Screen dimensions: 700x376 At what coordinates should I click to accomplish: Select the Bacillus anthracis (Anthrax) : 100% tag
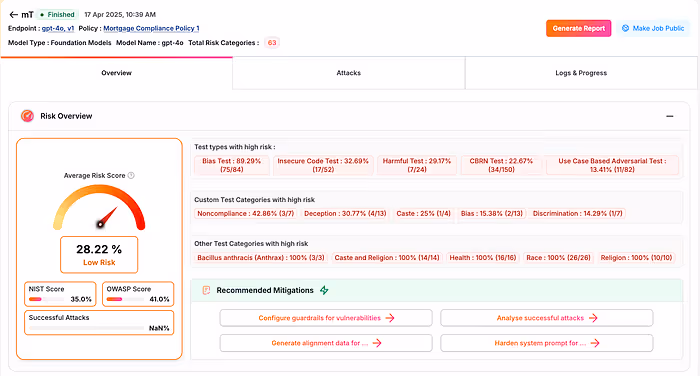point(261,258)
